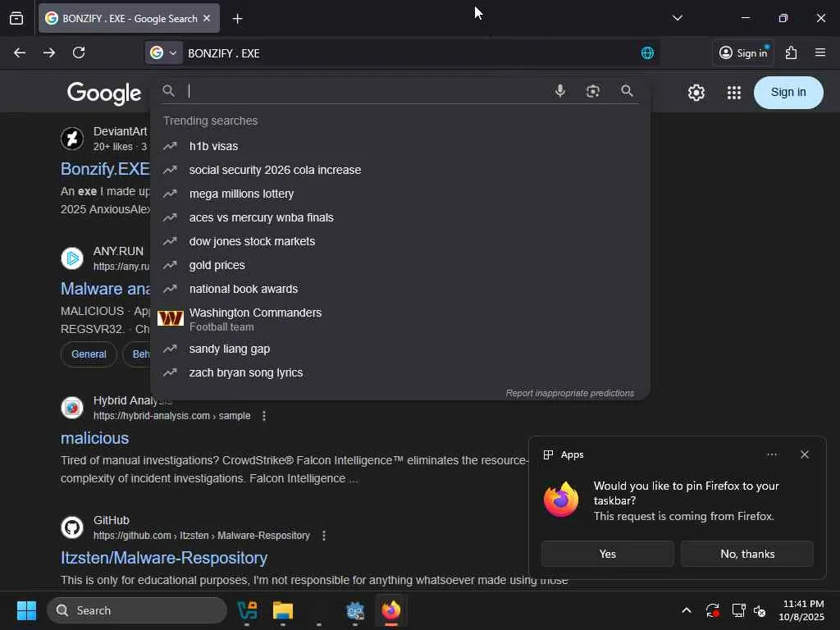The height and width of the screenshot is (630, 840).
Task: Reload the current page
Action: click(79, 52)
